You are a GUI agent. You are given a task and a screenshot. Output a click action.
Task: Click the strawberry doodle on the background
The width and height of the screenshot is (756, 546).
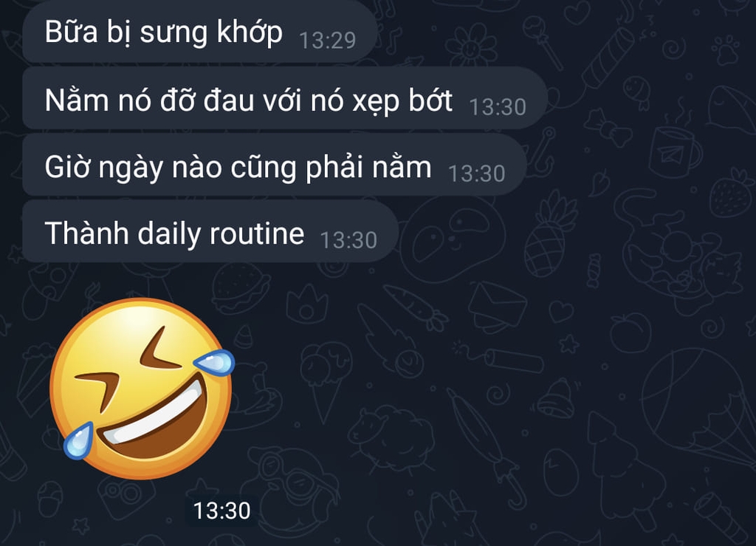click(x=732, y=192)
